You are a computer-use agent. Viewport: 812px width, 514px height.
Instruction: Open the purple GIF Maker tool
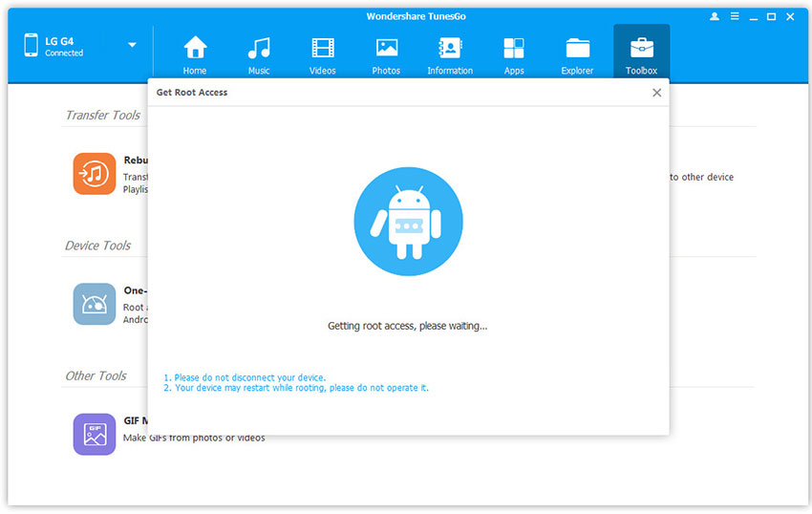click(94, 434)
